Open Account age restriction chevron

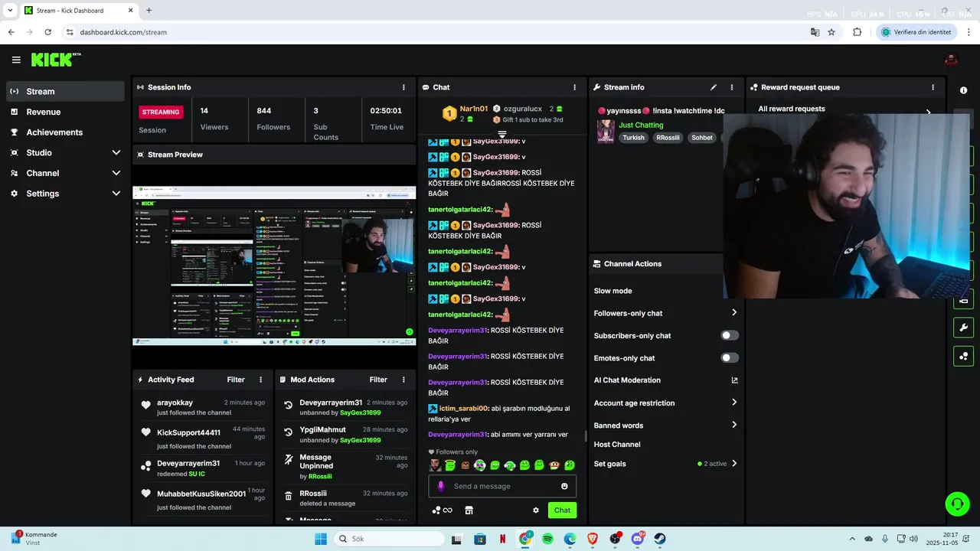[734, 403]
